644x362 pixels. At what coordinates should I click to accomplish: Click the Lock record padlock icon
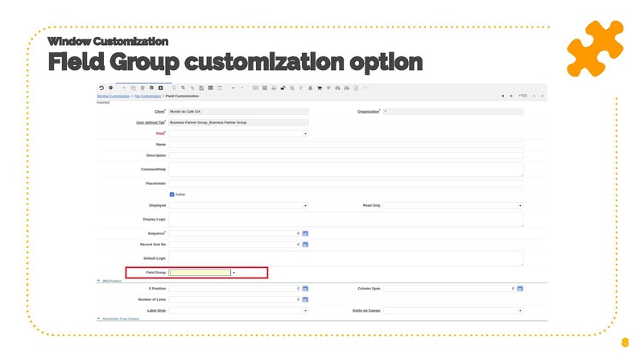tap(283, 88)
